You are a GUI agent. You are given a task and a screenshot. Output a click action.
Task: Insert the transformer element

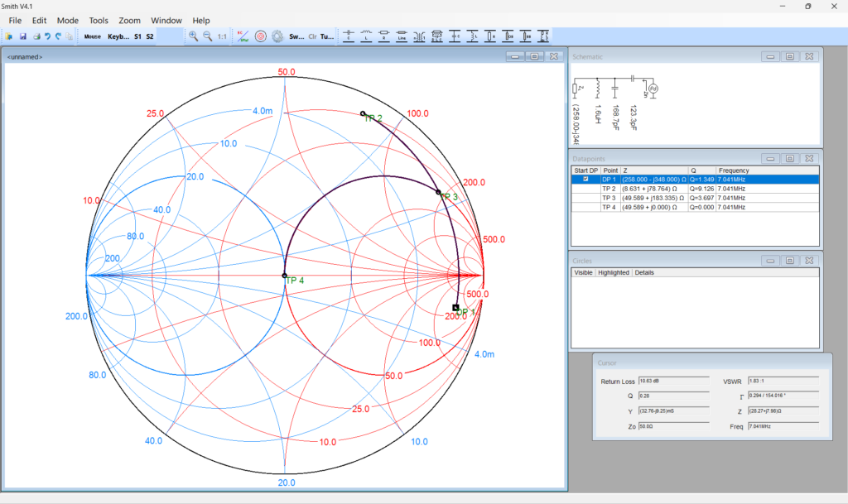pos(420,36)
